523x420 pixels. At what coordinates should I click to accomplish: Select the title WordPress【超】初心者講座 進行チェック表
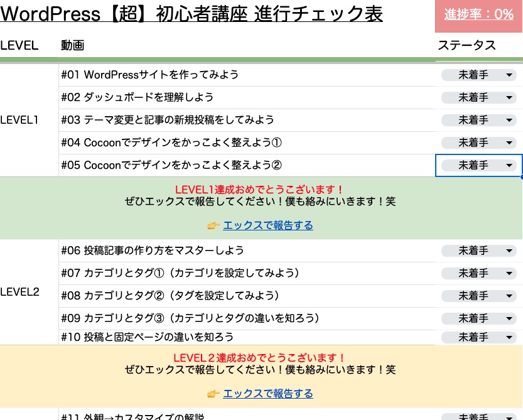pyautogui.click(x=191, y=14)
